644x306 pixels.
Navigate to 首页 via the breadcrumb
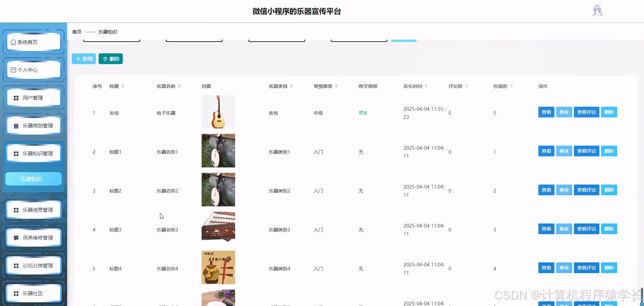(76, 32)
